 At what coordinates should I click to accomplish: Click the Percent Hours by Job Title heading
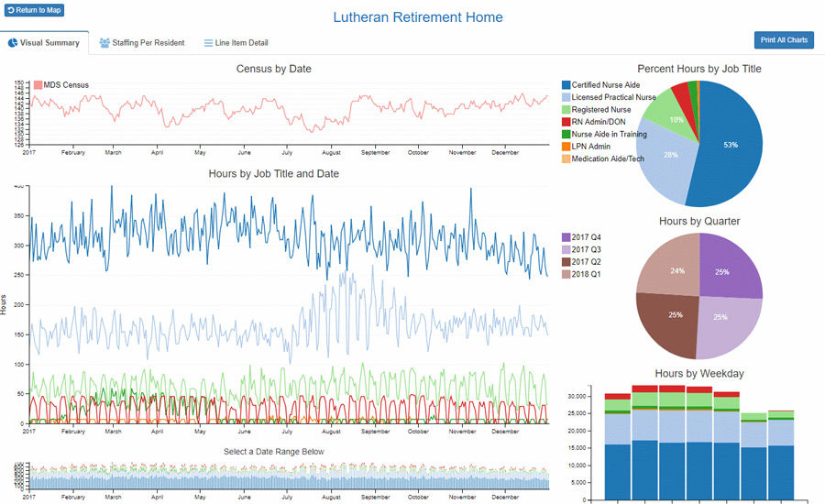tap(699, 69)
